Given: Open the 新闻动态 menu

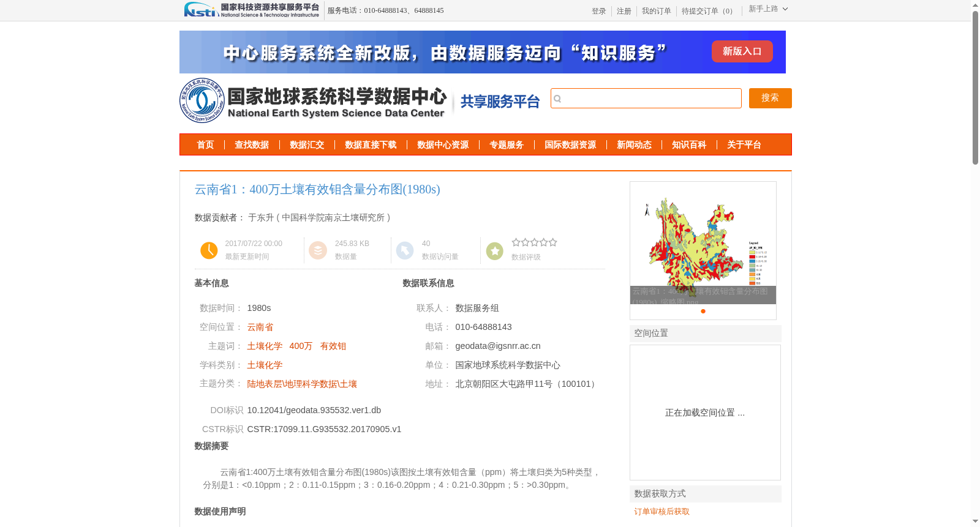Looking at the screenshot, I should click(634, 144).
